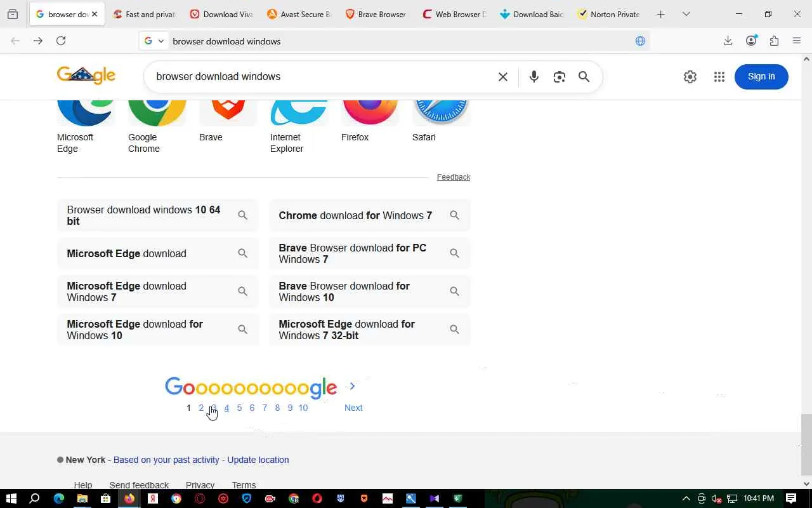Submit search with magnifier icon
The image size is (812, 508).
[584, 77]
